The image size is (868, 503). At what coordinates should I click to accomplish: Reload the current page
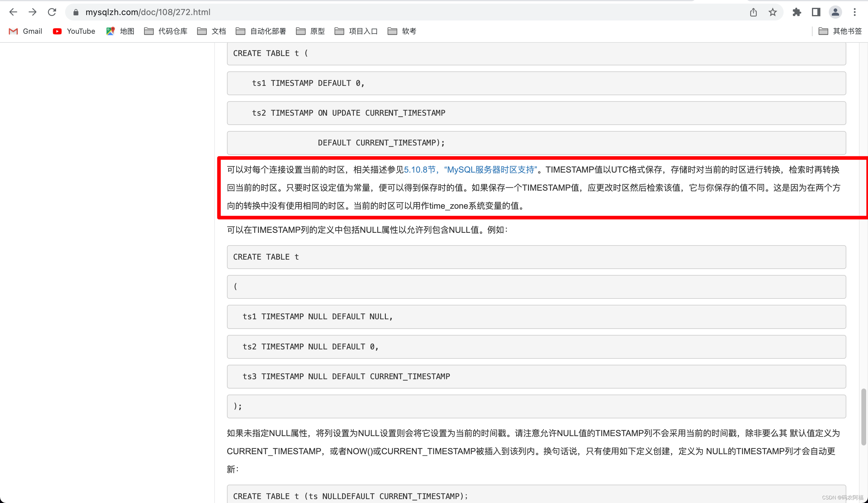[x=52, y=12]
